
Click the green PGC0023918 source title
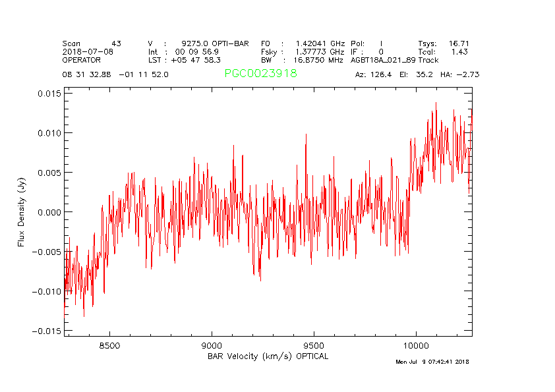coord(260,74)
